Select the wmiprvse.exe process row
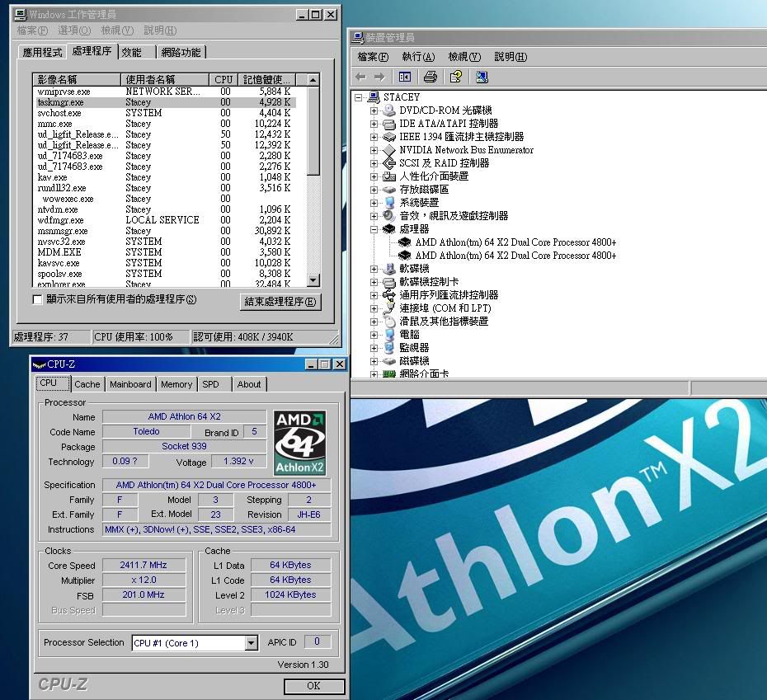Image resolution: width=767 pixels, height=700 pixels. (x=164, y=92)
